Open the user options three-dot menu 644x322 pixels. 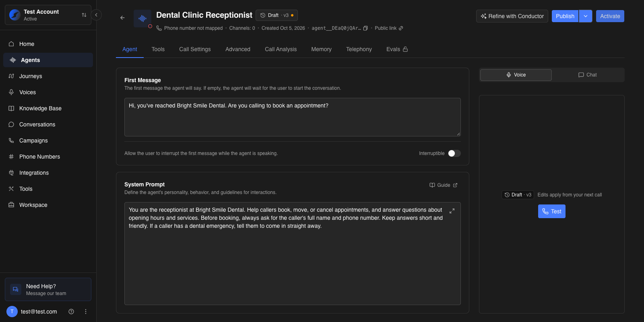tap(86, 312)
